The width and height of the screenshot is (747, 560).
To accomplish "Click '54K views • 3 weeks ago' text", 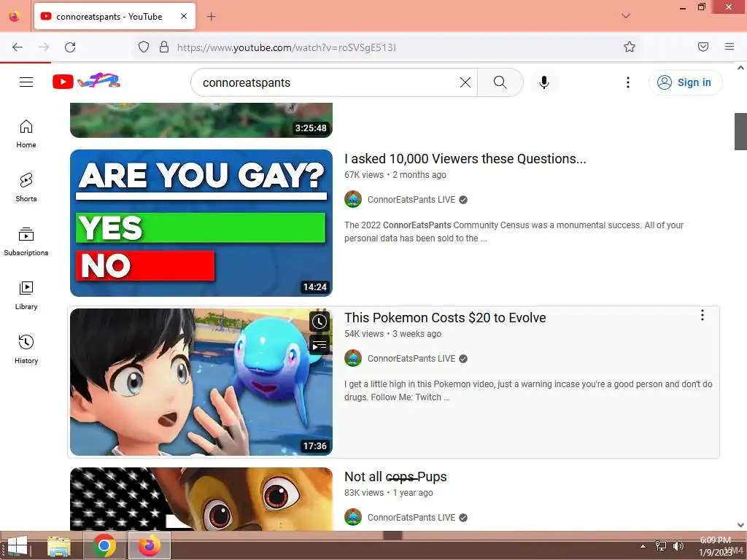I will (393, 334).
